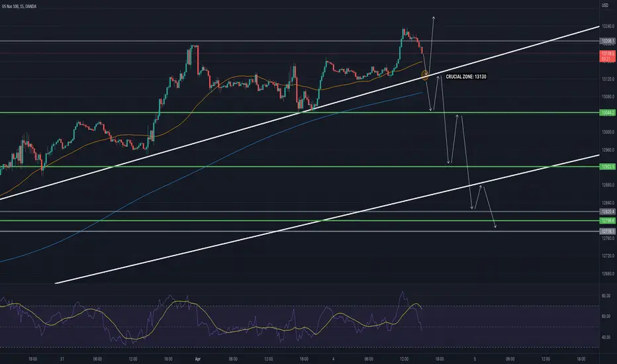Click the grey 12776.1 price label
Viewport: 617px width, 364px height.
(608, 232)
